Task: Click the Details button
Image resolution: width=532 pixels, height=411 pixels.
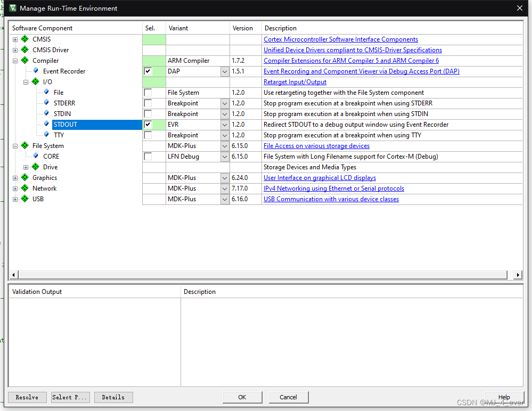Action: [x=113, y=397]
